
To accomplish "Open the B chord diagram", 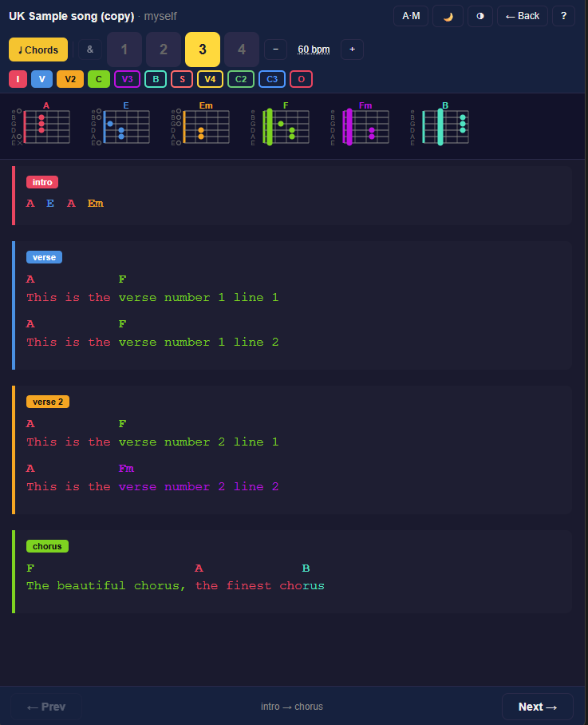I will coord(440,124).
